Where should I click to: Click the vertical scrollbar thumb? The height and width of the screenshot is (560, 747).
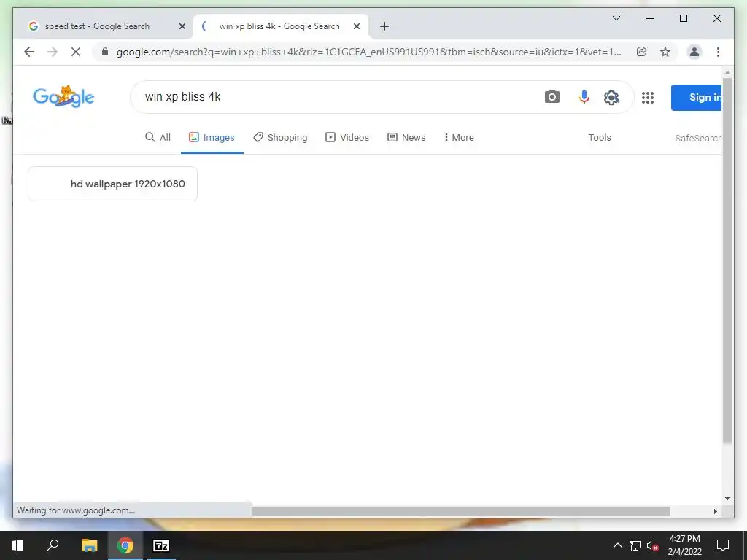click(727, 261)
